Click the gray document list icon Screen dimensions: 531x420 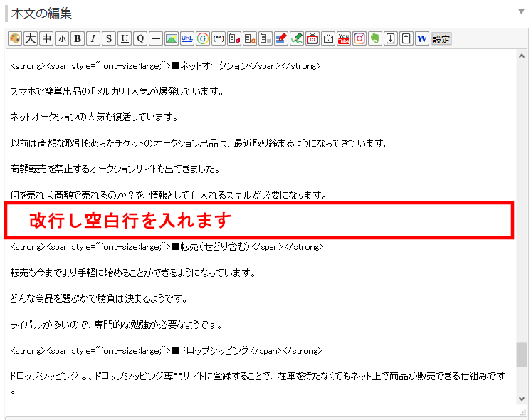click(265, 38)
